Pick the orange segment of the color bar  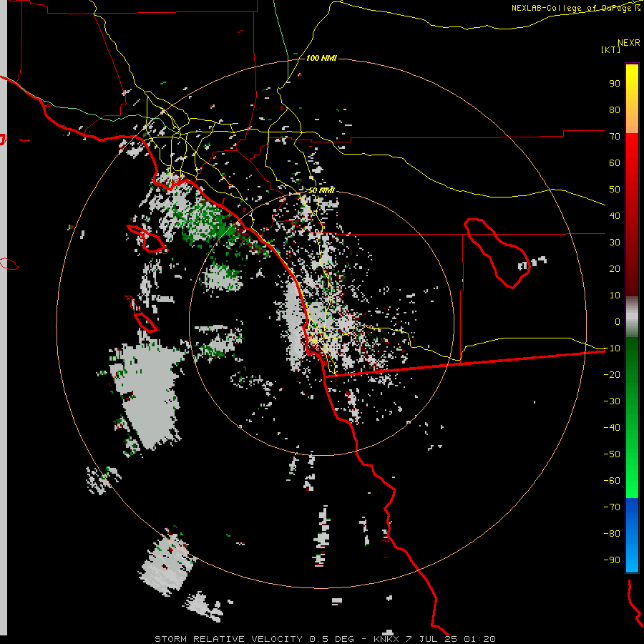pos(632,122)
